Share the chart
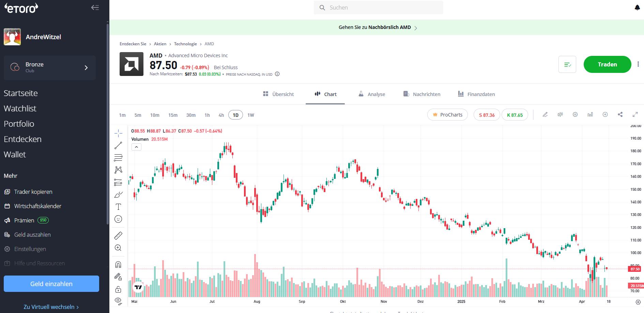 pyautogui.click(x=620, y=114)
